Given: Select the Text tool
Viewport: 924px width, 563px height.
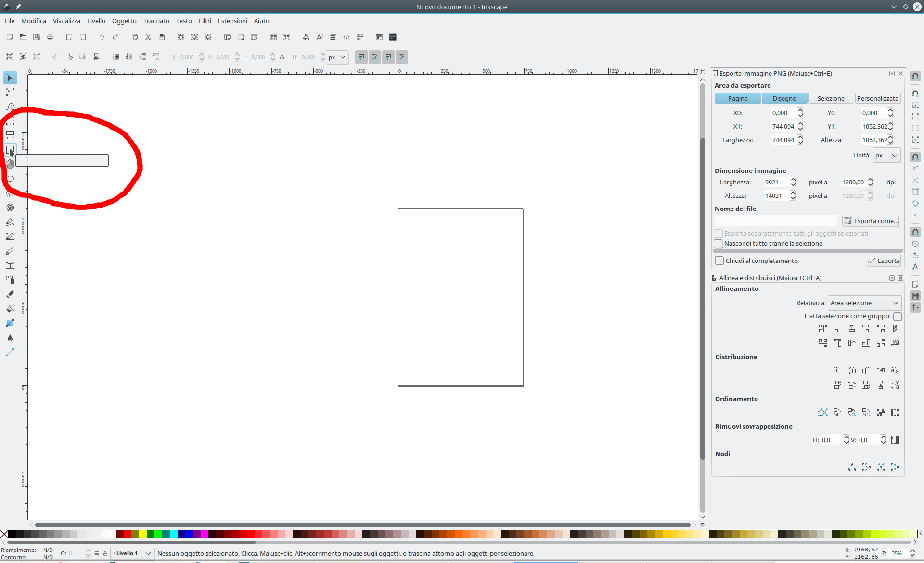Looking at the screenshot, I should (10, 265).
